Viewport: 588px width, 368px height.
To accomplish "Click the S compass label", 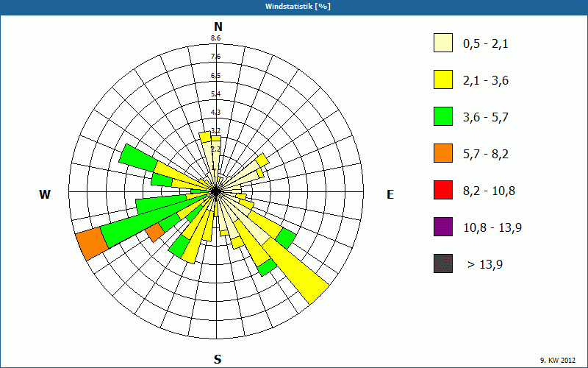I will coord(218,359).
